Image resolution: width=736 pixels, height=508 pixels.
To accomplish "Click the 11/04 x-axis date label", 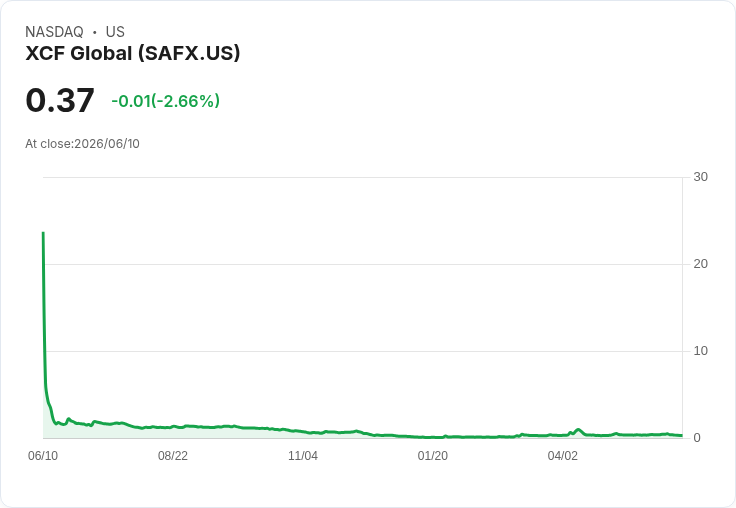I will tap(303, 455).
